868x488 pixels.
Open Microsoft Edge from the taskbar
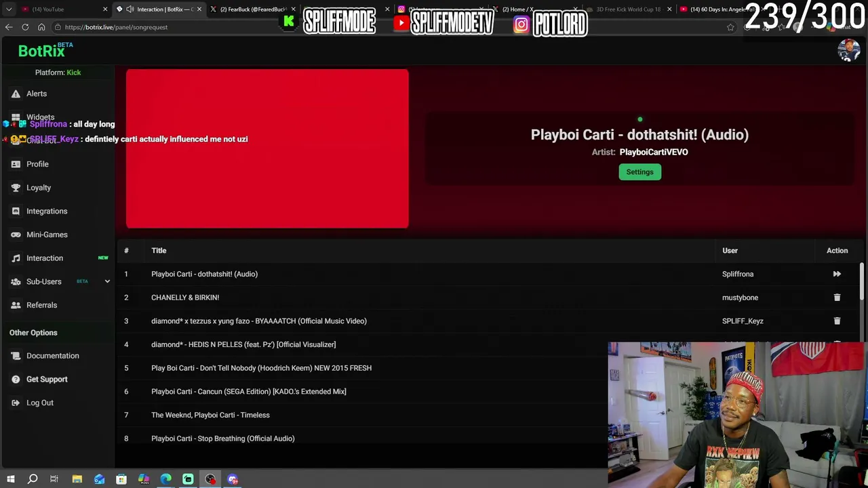166,479
